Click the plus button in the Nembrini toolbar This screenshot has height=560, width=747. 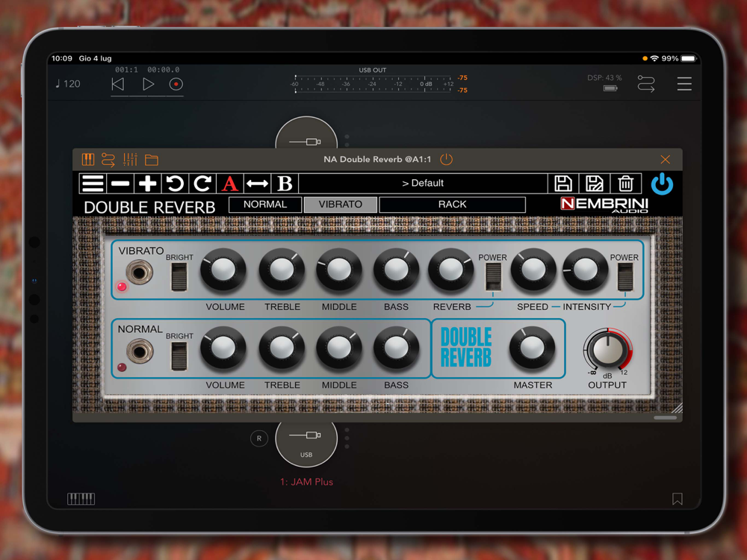[148, 184]
